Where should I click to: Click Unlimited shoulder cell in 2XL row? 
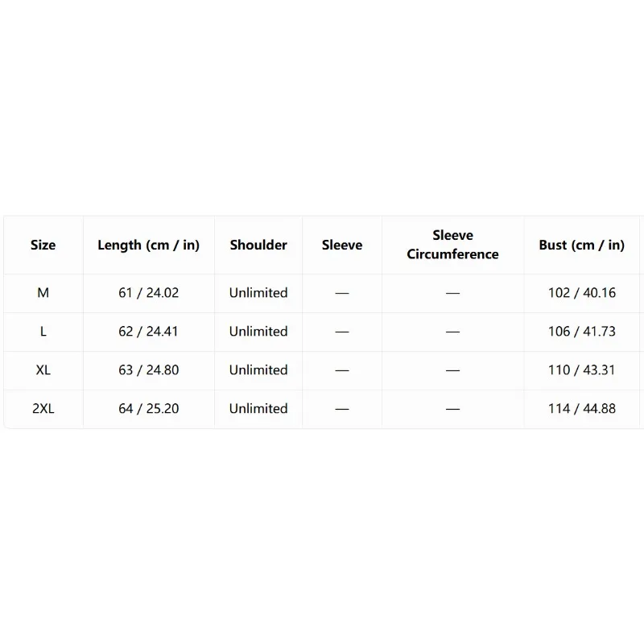pos(258,409)
